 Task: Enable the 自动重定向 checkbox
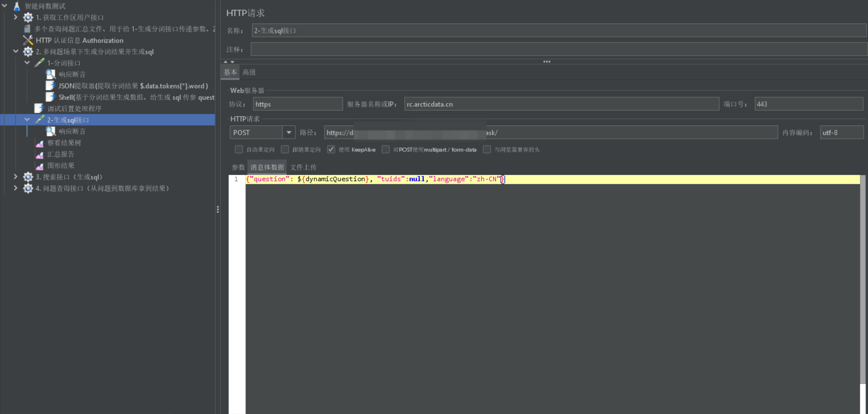(x=239, y=149)
